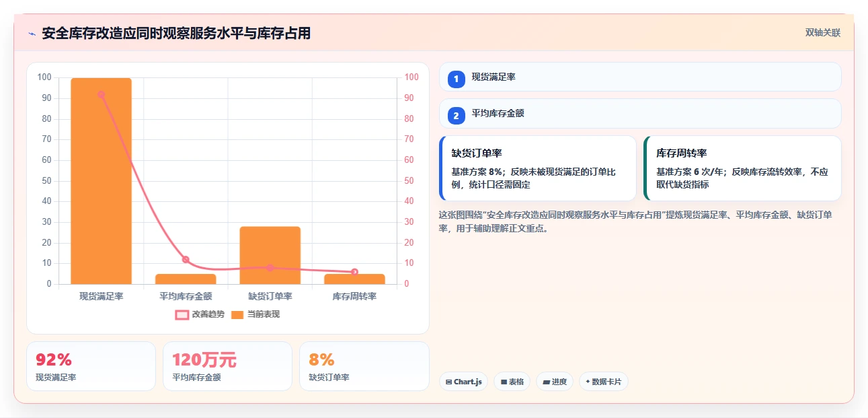Click the number 1 badge for 现货满足率
868x418 pixels.
(x=457, y=79)
